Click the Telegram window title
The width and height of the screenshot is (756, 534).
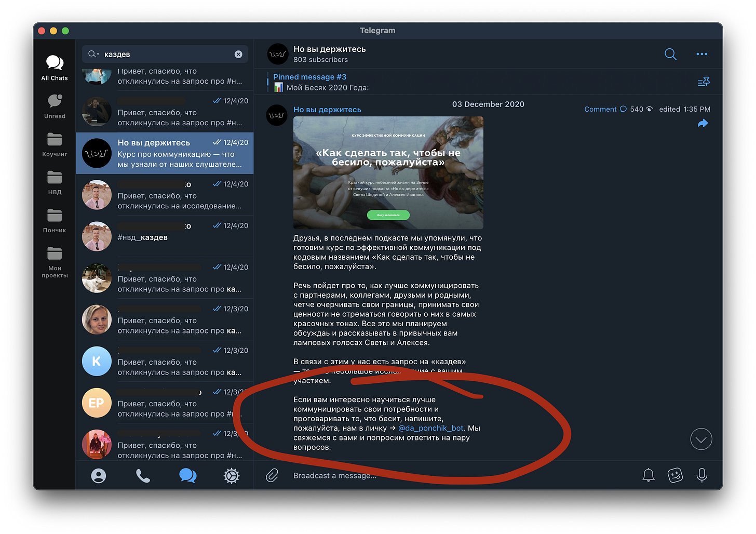pyautogui.click(x=377, y=31)
